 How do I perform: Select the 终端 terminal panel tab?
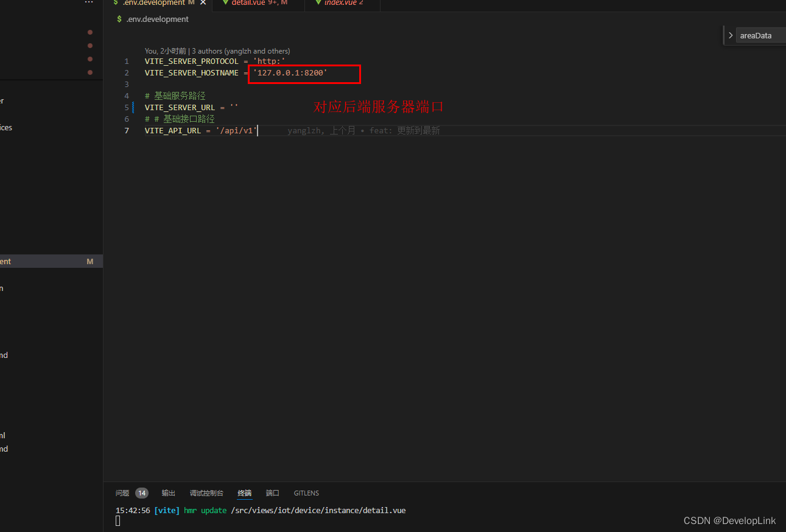click(245, 493)
